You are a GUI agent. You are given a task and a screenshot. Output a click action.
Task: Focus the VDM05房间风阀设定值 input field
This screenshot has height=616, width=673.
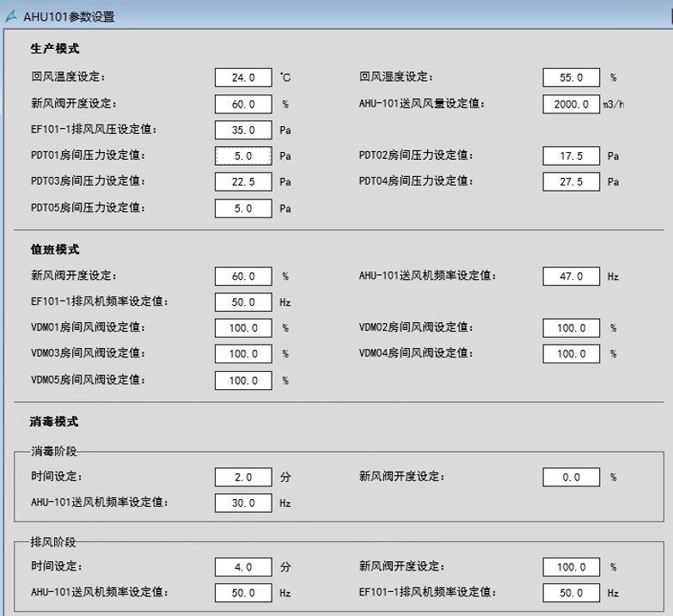[x=243, y=380]
